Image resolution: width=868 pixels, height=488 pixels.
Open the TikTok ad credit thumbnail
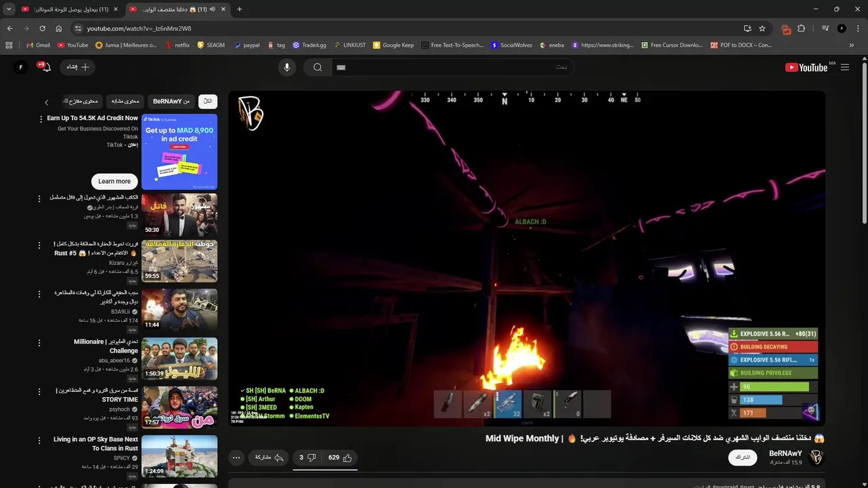coord(180,151)
